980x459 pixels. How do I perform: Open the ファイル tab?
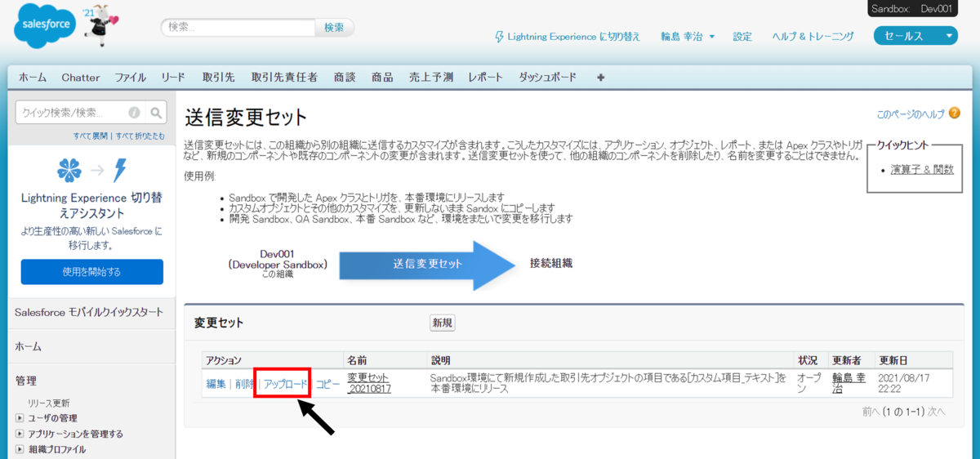coord(130,78)
